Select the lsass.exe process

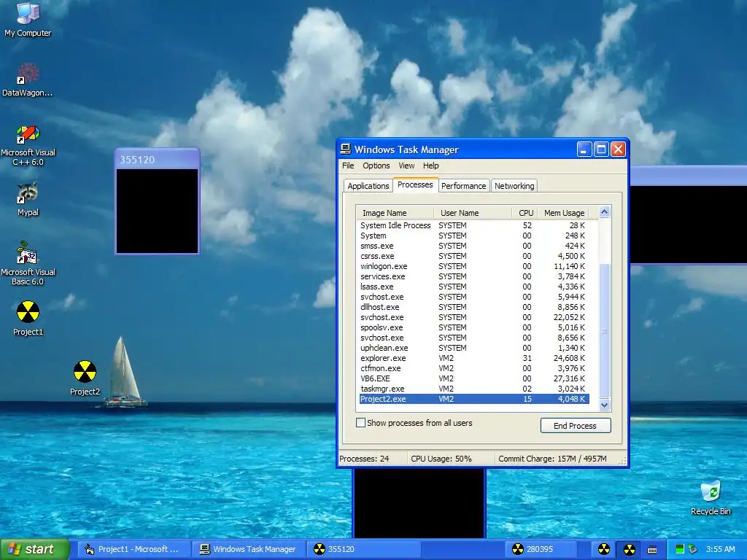(x=473, y=287)
